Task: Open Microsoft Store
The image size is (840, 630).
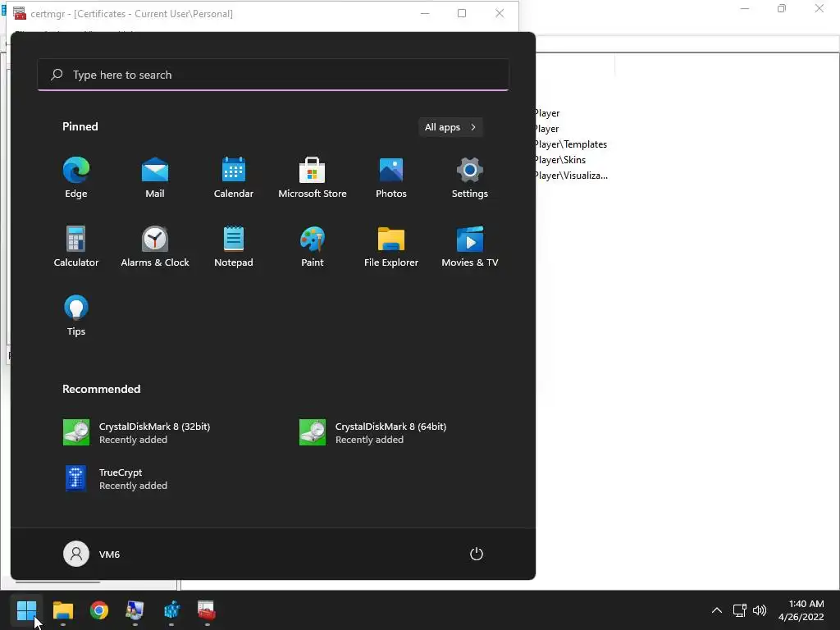Action: [x=313, y=177]
